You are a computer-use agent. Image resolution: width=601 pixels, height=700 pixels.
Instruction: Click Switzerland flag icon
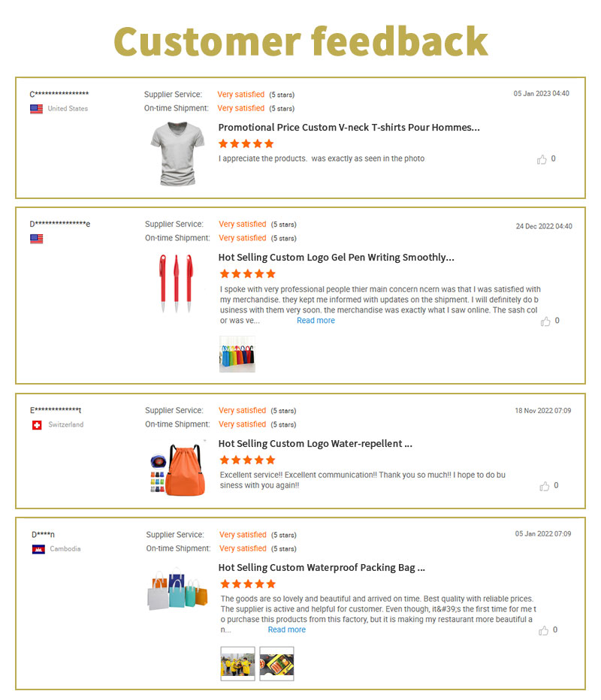tap(37, 425)
